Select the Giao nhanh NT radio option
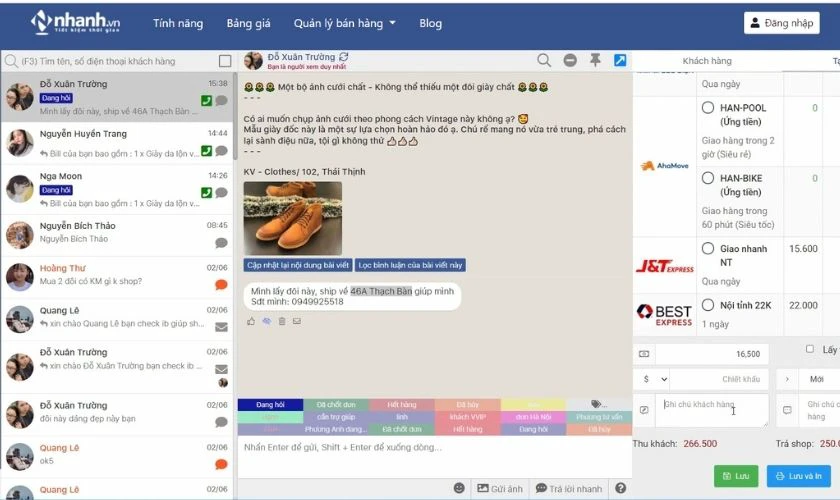The image size is (840, 500). pyautogui.click(x=708, y=249)
